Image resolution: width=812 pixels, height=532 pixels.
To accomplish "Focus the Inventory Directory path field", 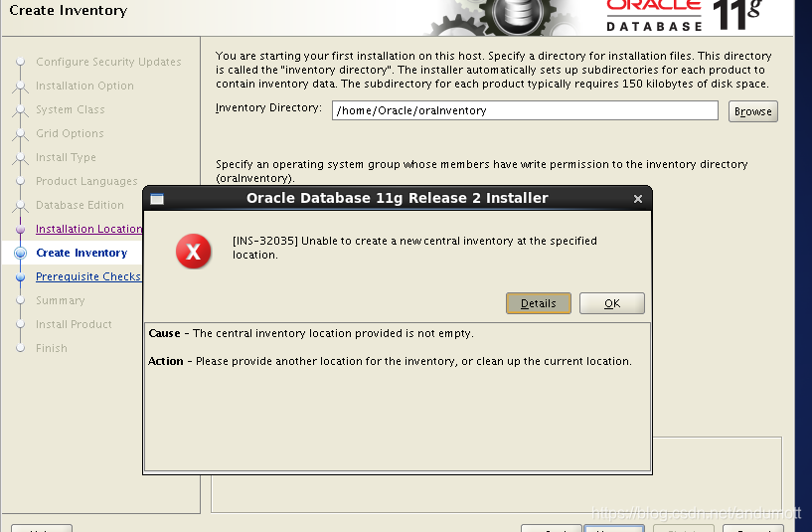I will coord(525,110).
